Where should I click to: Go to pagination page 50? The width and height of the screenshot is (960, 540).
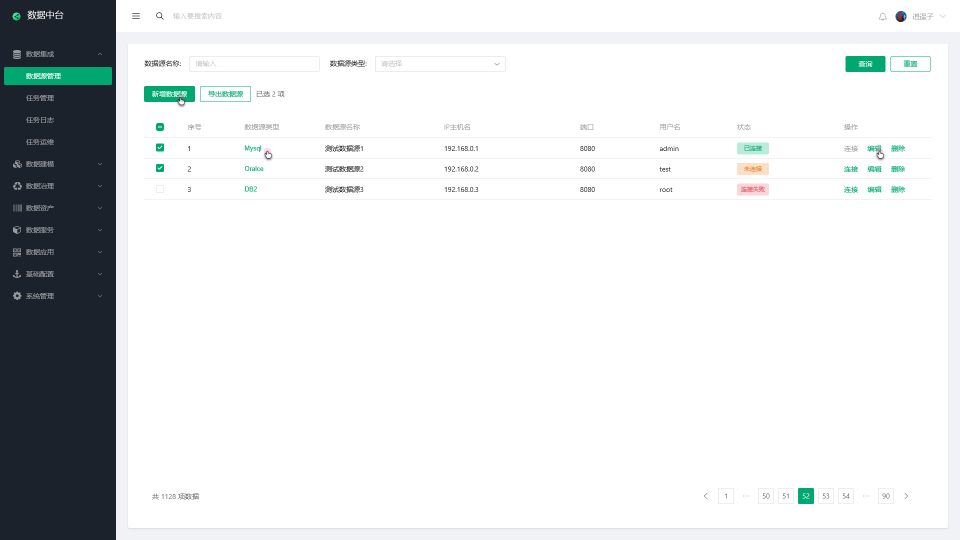[x=765, y=496]
